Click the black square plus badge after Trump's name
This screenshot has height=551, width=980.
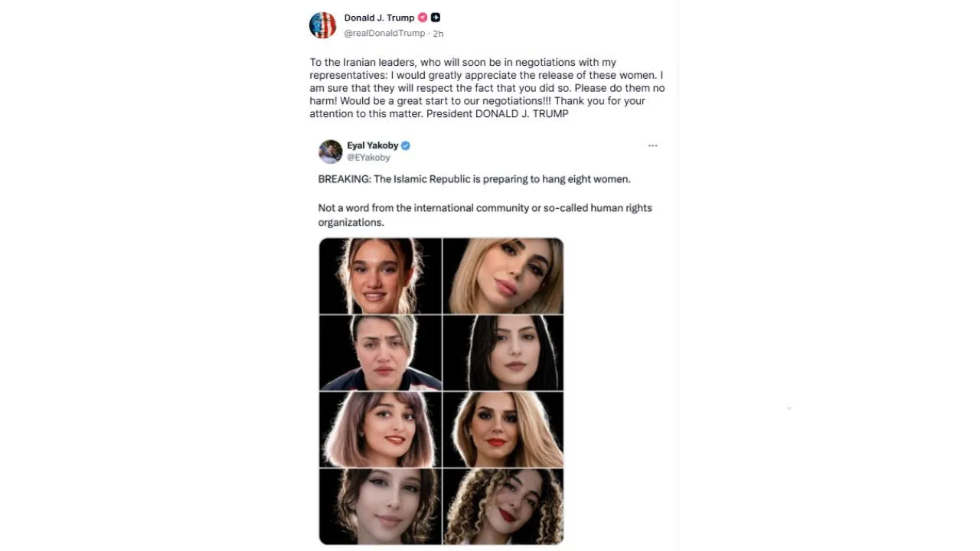tap(436, 18)
